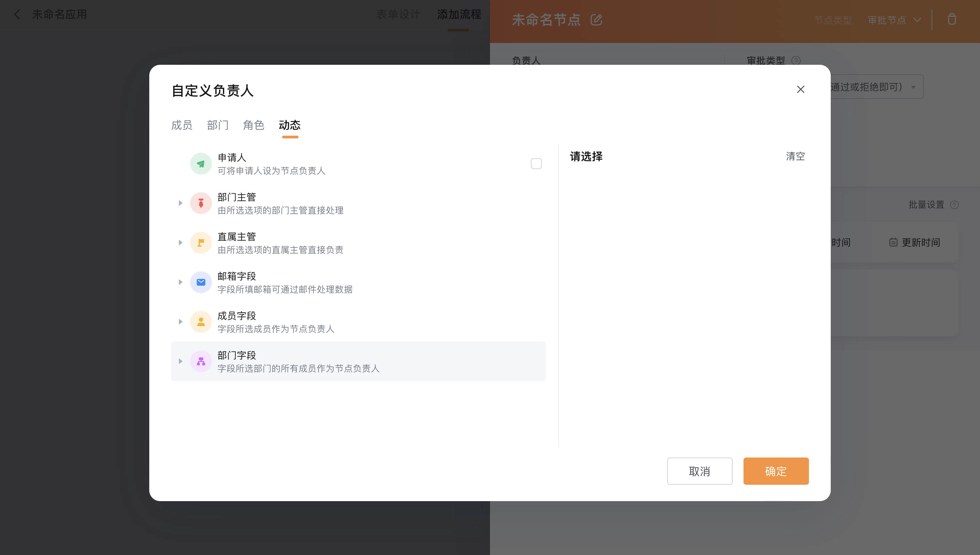This screenshot has width=980, height=555.
Task: Click description 由所选选项的直属主管直接负责
Action: (280, 250)
